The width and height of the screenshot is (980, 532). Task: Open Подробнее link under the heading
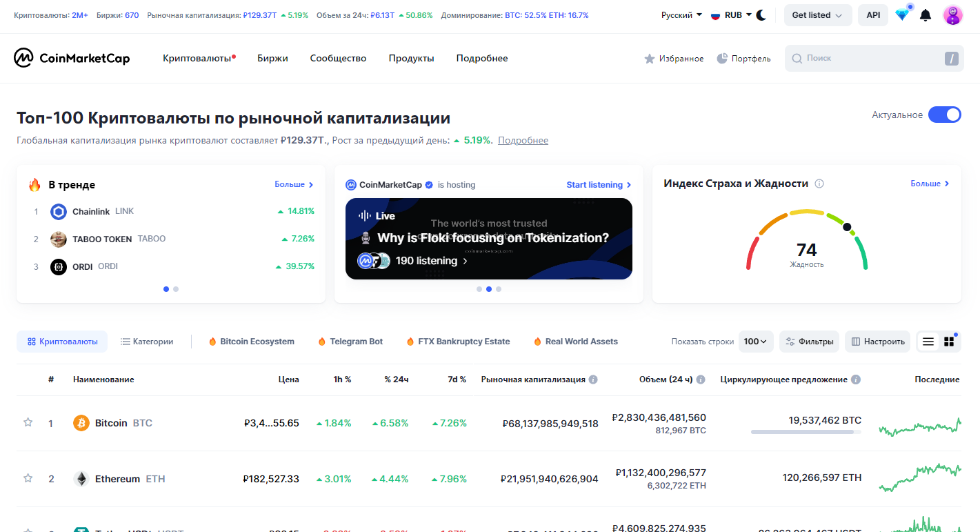[523, 140]
